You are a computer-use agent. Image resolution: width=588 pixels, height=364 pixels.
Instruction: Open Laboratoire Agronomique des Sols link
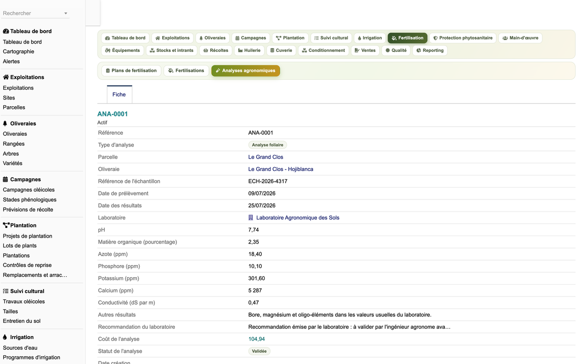[x=297, y=218]
